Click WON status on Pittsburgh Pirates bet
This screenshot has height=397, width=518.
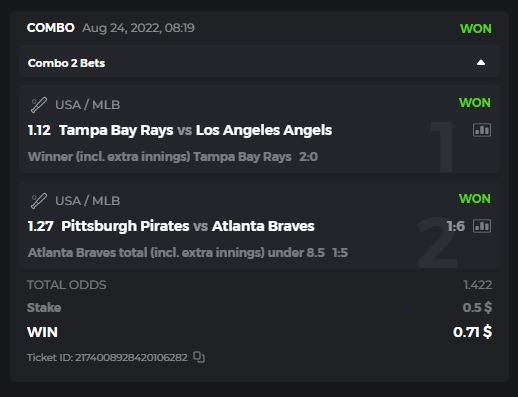coord(475,199)
